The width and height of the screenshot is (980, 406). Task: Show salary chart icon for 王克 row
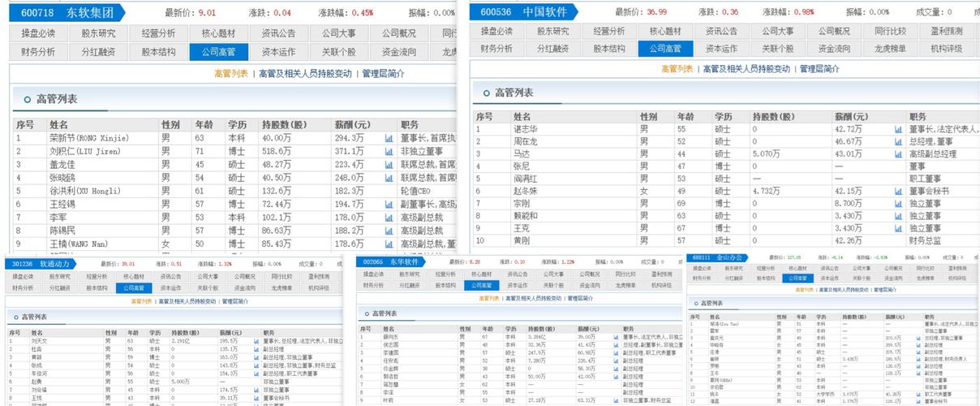coord(898,228)
